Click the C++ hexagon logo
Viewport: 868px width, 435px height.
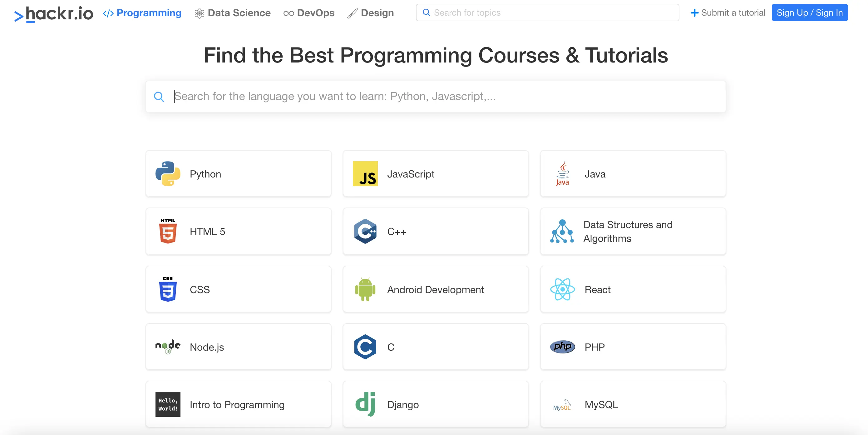(365, 231)
